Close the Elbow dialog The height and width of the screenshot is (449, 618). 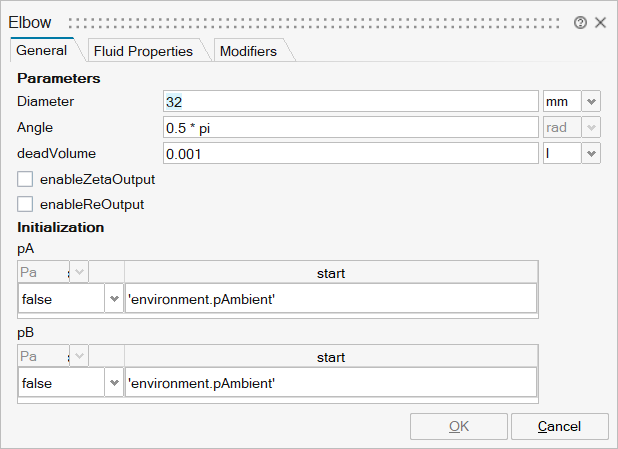coord(600,22)
